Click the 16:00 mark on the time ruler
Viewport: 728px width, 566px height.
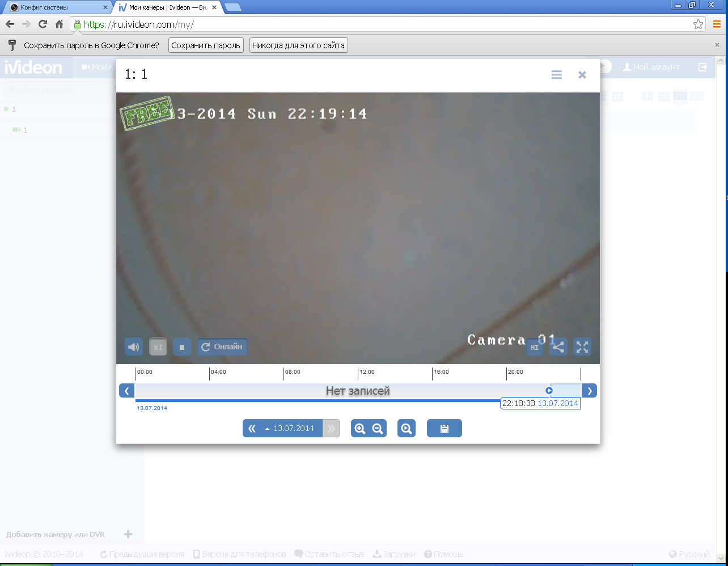coord(441,372)
